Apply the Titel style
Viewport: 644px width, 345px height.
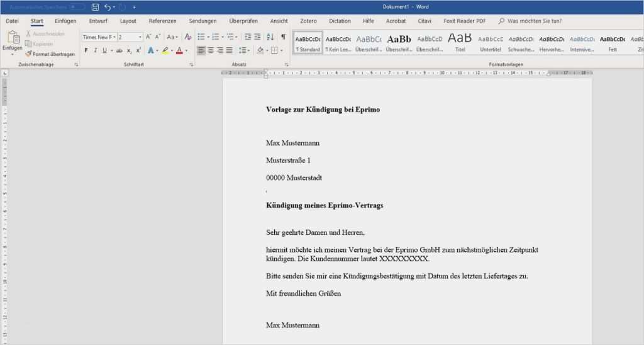pyautogui.click(x=460, y=42)
